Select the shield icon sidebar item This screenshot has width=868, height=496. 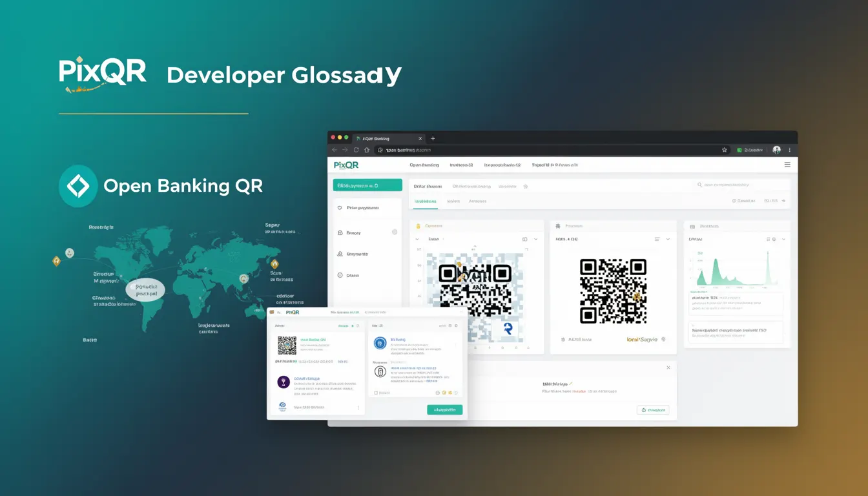tap(340, 208)
